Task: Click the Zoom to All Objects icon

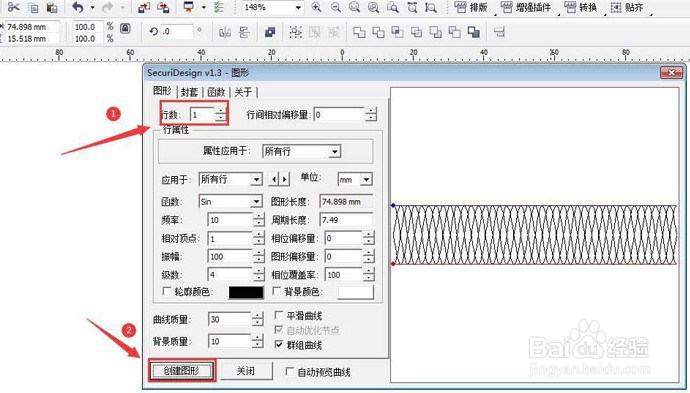Action: 374,7
